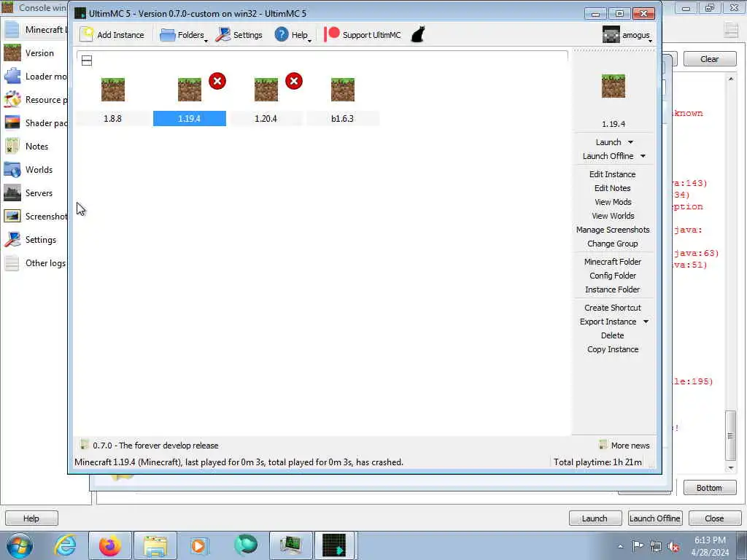This screenshot has width=747, height=560.
Task: Open the amogus account dropdown
Action: tap(627, 35)
